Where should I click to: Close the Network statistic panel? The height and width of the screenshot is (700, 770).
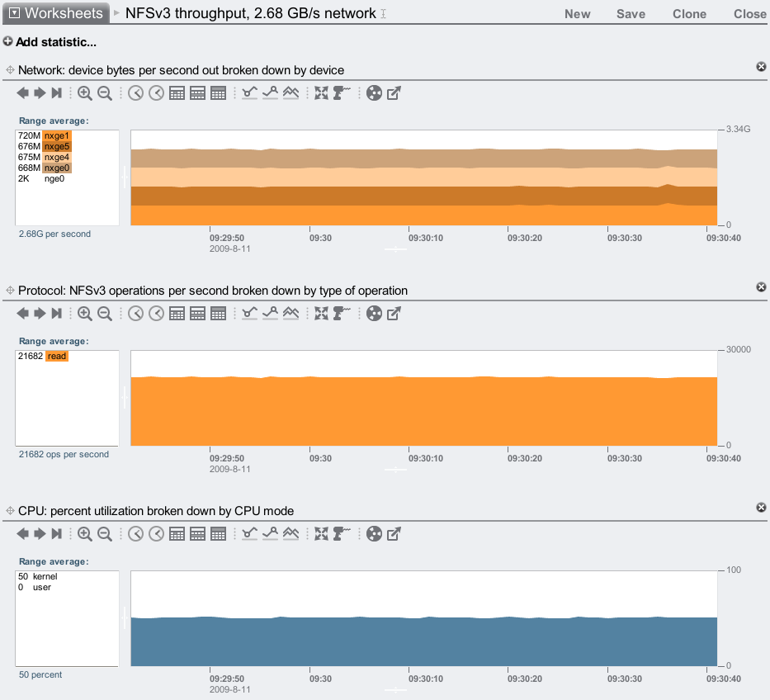point(761,67)
